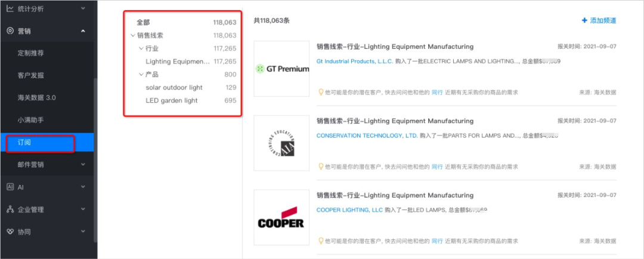Click the plus icon beside 添加频道
644x259 pixels.
click(584, 20)
